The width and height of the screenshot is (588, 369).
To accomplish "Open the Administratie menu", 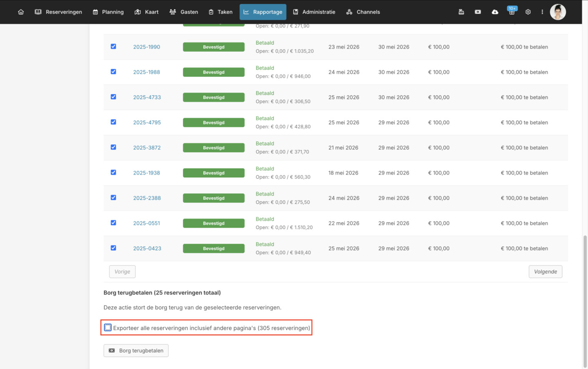I will pos(314,12).
